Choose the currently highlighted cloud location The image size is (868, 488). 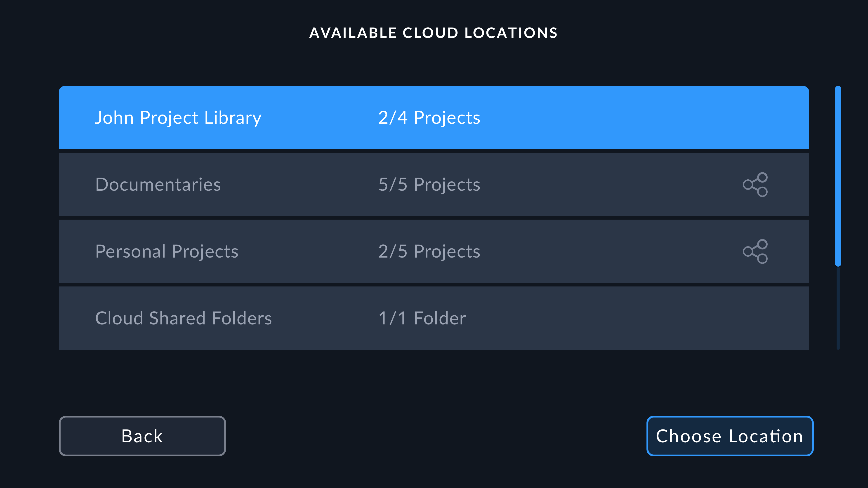pos(730,436)
